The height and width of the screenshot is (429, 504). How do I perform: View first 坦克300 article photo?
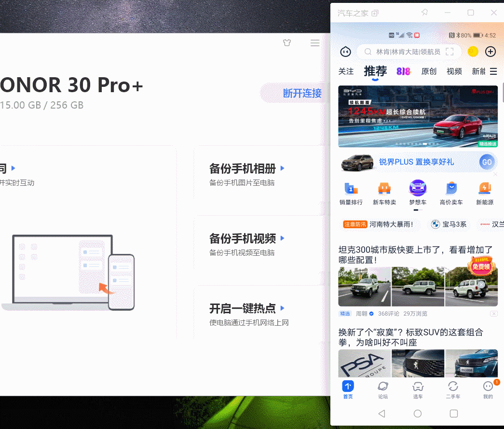tap(365, 287)
